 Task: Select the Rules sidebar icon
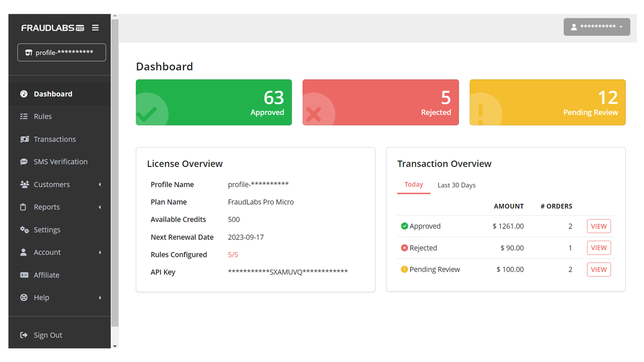(x=24, y=116)
